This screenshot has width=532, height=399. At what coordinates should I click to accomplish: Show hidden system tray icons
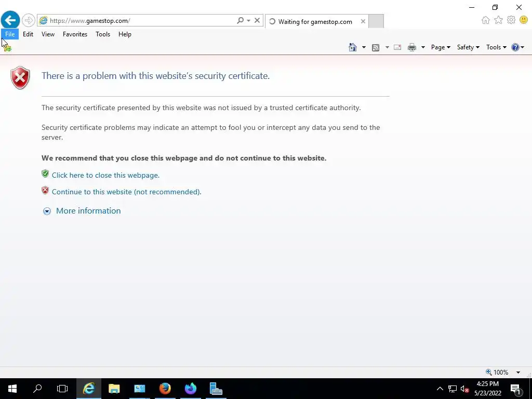pos(440,389)
